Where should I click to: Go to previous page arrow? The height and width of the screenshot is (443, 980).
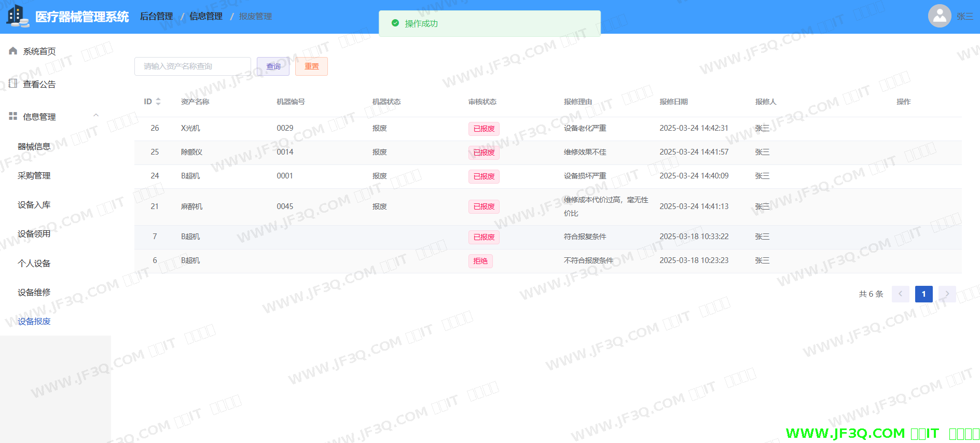click(x=900, y=294)
